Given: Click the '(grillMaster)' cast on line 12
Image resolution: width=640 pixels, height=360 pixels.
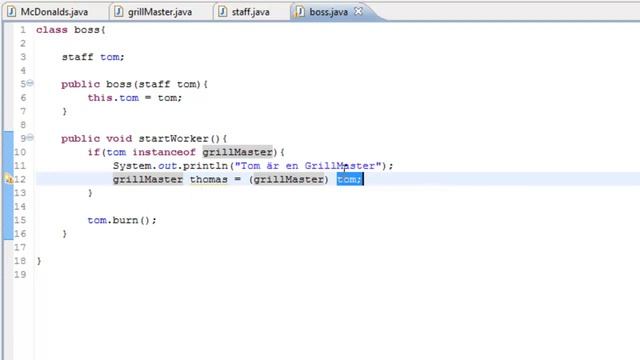Looking at the screenshot, I should coord(289,179).
